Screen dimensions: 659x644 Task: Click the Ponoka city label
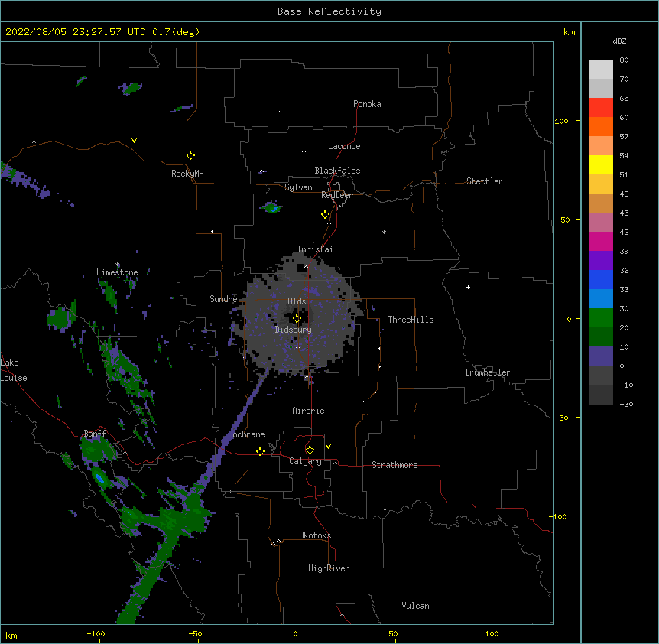click(367, 104)
